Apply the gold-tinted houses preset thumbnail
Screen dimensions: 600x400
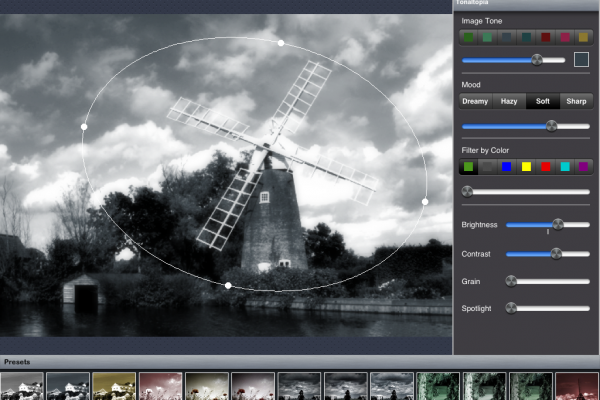114,386
